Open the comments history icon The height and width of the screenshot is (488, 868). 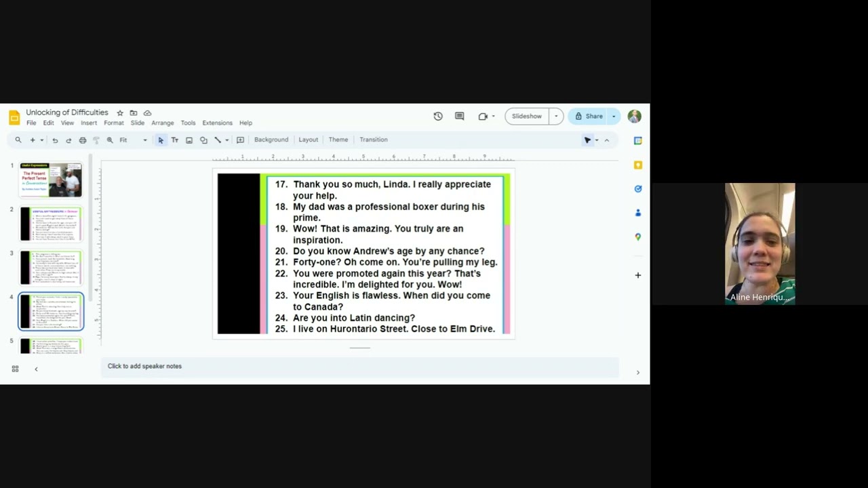coord(459,117)
